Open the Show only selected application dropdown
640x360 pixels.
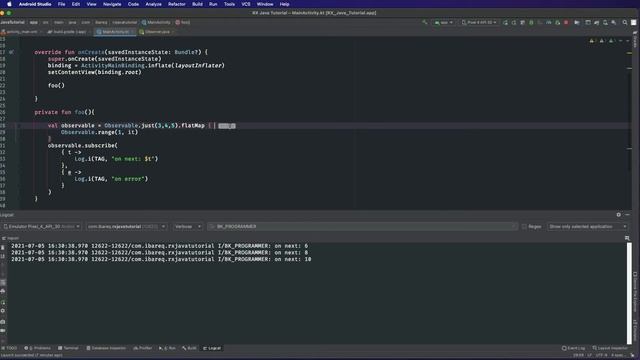pyautogui.click(x=587, y=227)
